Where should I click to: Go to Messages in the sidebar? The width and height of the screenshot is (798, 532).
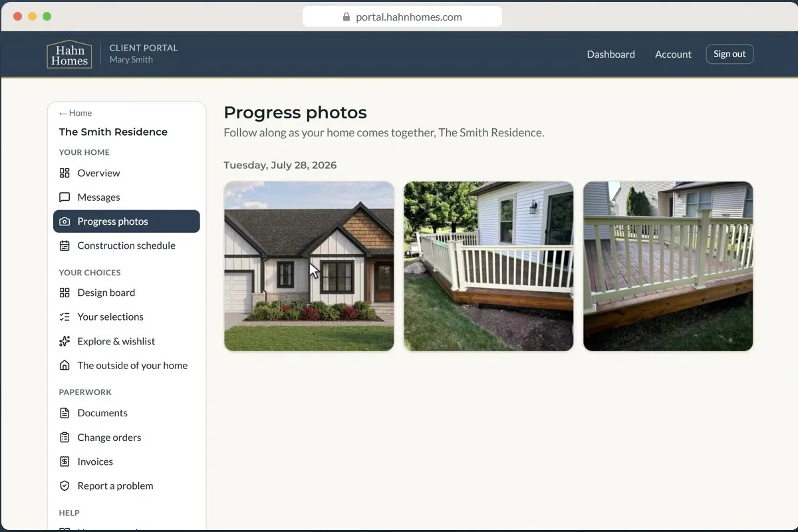coord(126,198)
